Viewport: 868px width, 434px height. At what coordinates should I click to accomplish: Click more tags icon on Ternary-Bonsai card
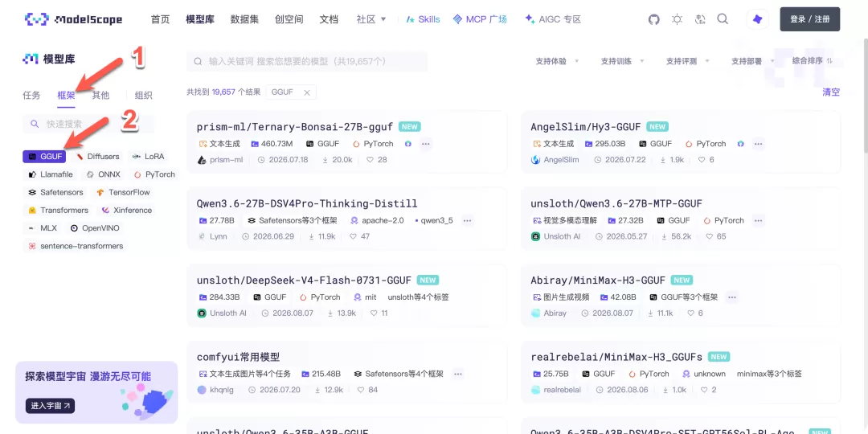[x=426, y=144]
